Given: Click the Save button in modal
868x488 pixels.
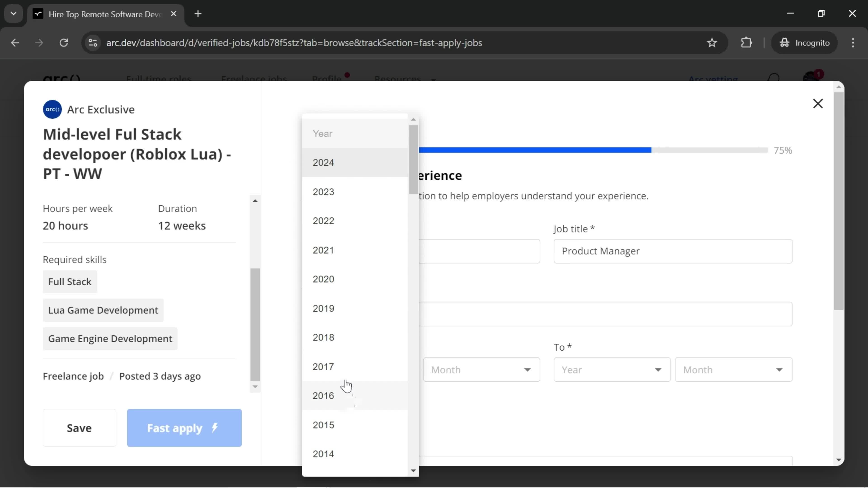Looking at the screenshot, I should 79,428.
